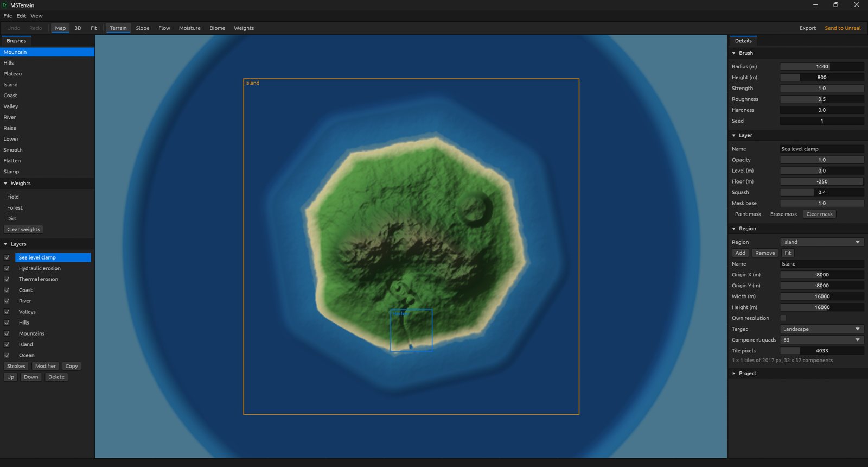The image size is (868, 467).
Task: Click the Add region button
Action: coord(741,253)
